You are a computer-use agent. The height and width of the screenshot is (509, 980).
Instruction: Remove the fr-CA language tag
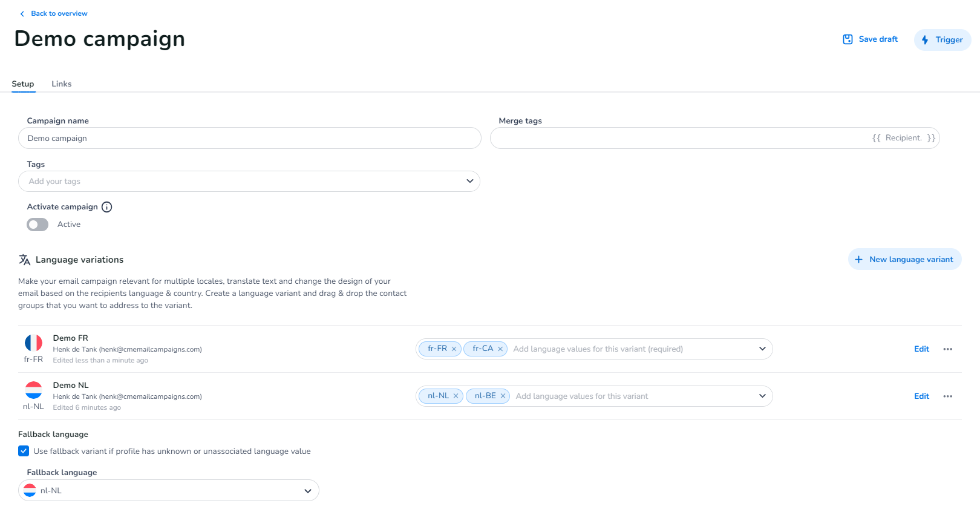pyautogui.click(x=500, y=349)
